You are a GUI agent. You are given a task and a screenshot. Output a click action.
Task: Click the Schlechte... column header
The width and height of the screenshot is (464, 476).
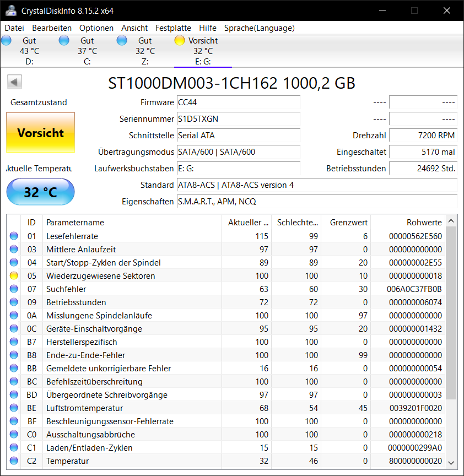click(x=296, y=223)
